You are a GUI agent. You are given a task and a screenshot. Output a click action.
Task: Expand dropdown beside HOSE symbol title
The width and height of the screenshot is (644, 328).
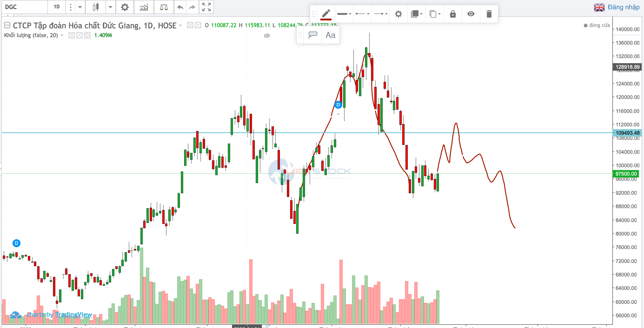coord(180,26)
